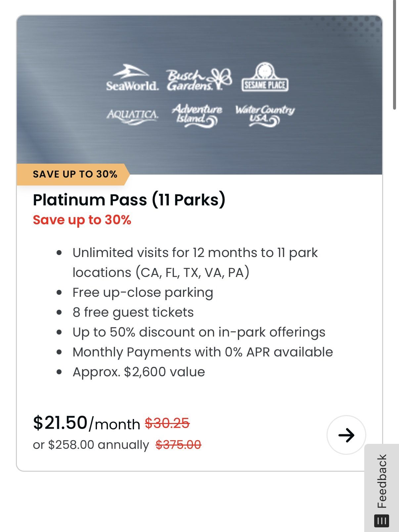399x532 pixels.
Task: Click the $258.00 annually price text
Action: tap(91, 445)
